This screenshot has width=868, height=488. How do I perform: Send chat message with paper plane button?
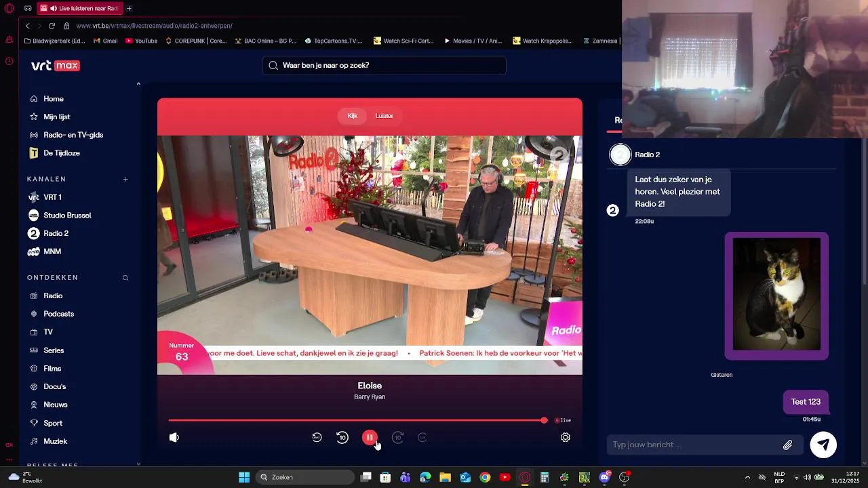823,445
